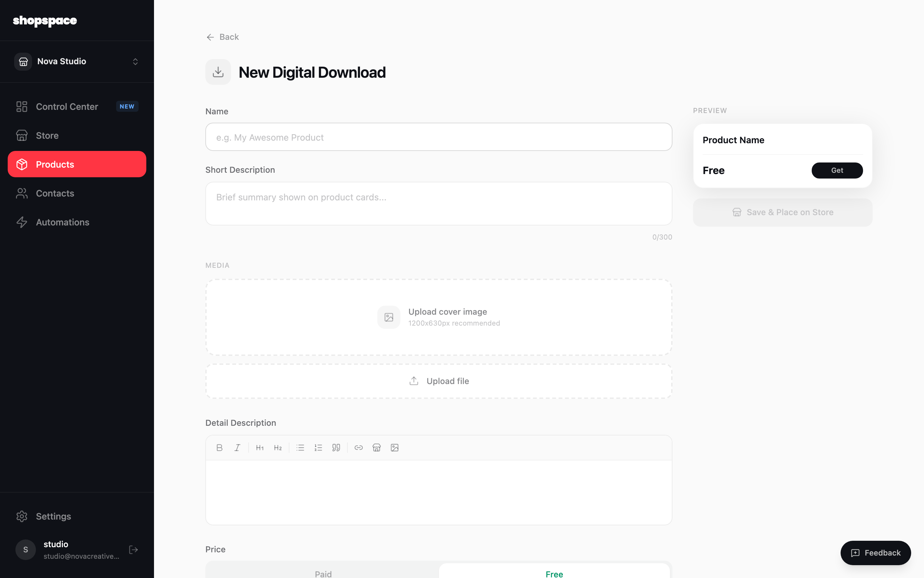Click the 0/300 character counter
Screen dimensions: 924x578
click(x=662, y=237)
